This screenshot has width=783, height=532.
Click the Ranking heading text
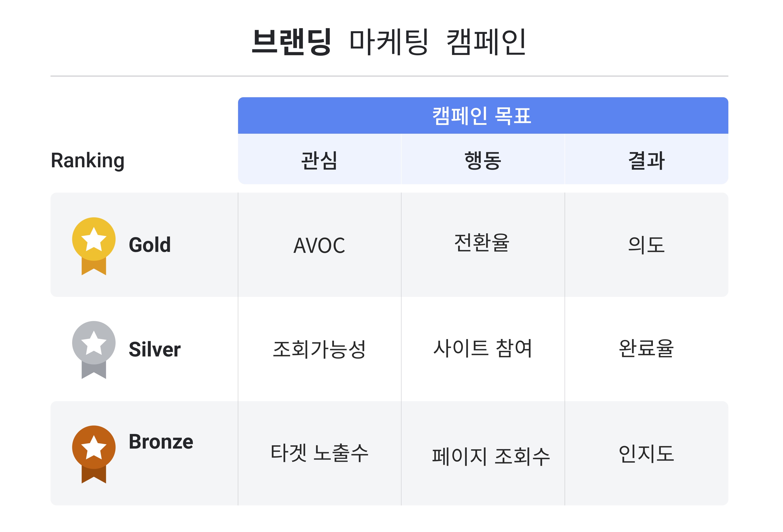coord(88,161)
